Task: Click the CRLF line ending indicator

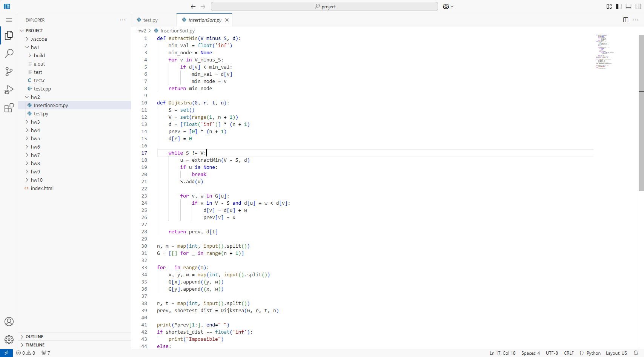Action: click(x=569, y=353)
